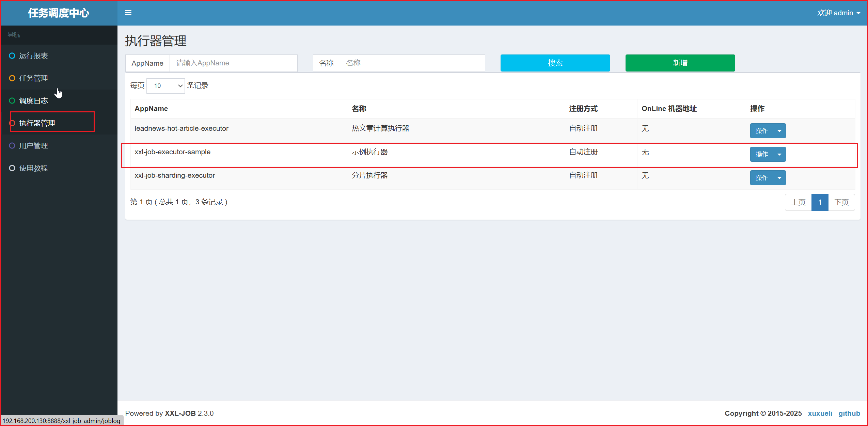Open the records per page dropdown
This screenshot has width=868, height=426.
(x=166, y=86)
